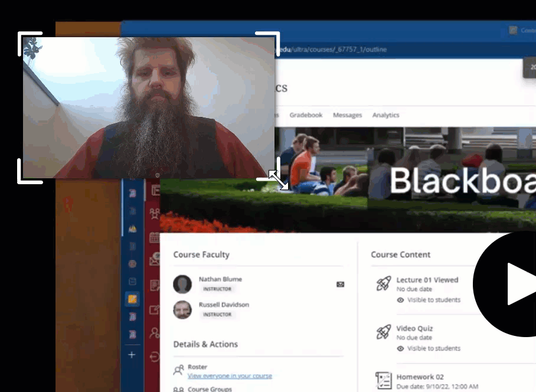Click No due date under Lecture 01 Viewed
536x392 pixels.
(x=414, y=289)
